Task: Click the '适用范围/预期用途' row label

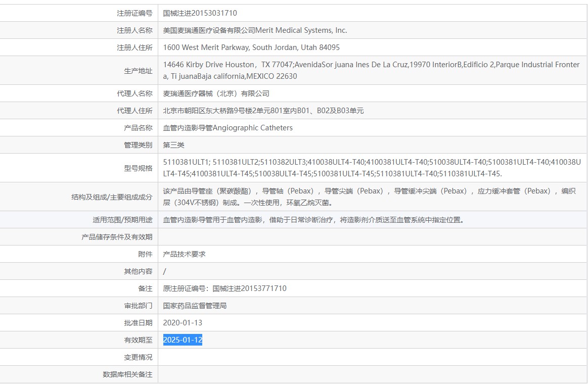Action: [x=122, y=220]
